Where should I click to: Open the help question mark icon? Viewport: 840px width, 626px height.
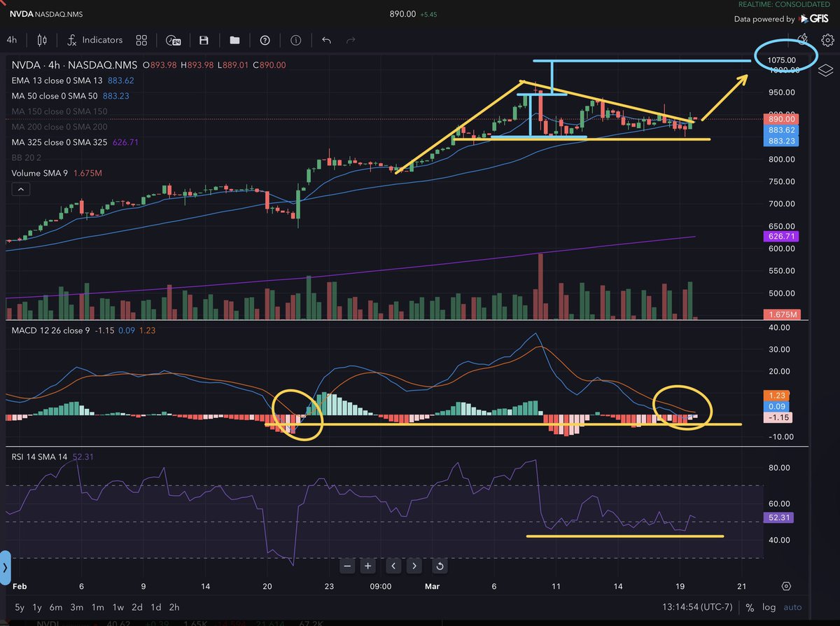point(265,41)
